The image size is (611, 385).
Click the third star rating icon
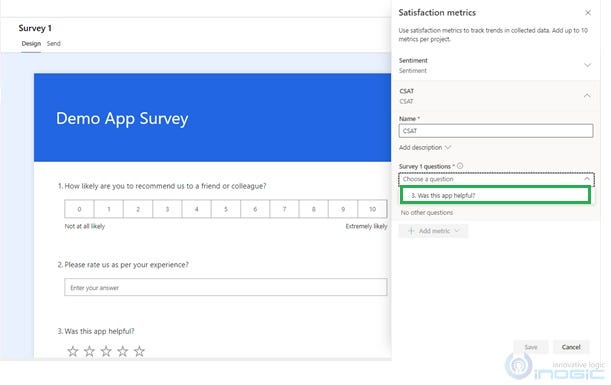106,351
